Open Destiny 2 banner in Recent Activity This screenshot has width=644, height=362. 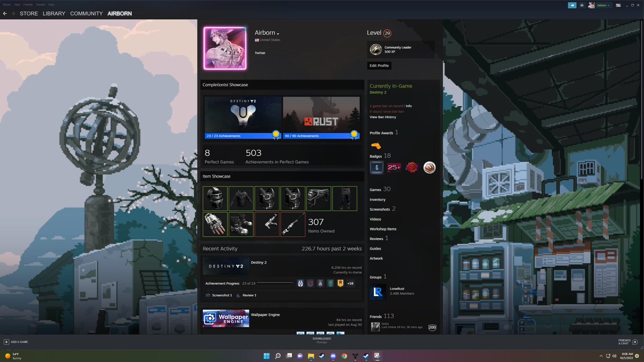coord(225,266)
